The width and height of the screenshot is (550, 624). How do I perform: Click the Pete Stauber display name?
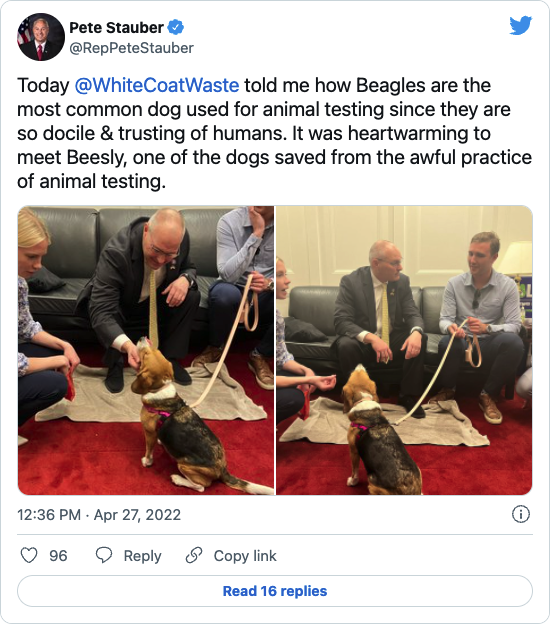116,27
